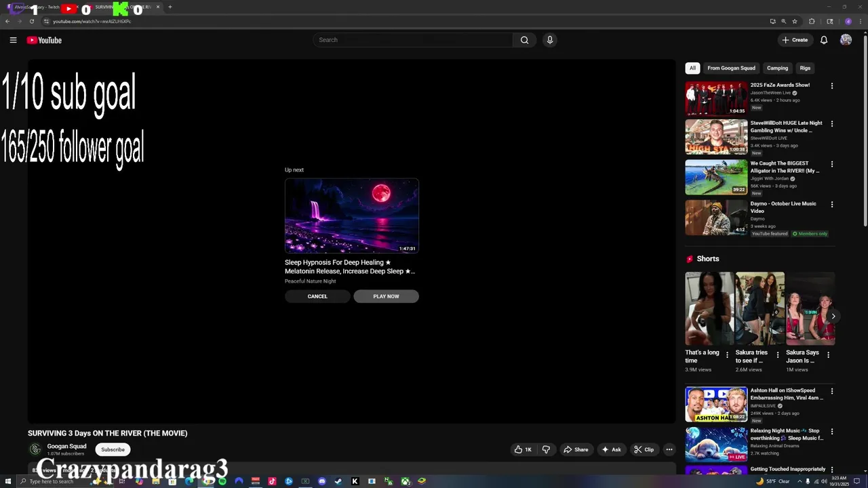Click the browser address bar URL
Viewport: 868px width, 488px height.
[92, 21]
